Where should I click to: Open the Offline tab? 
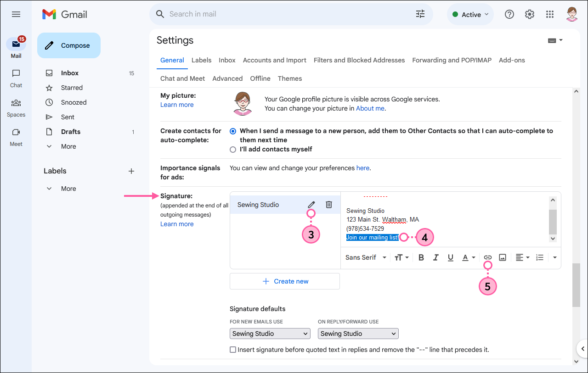pos(260,79)
